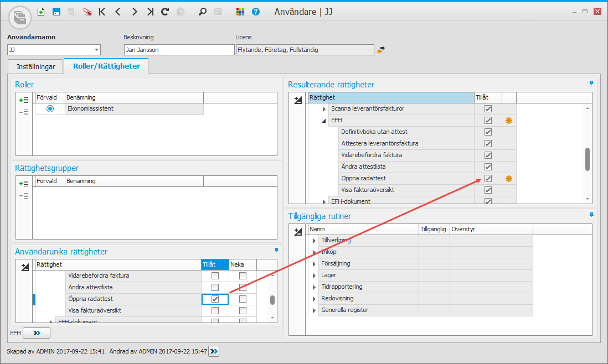Save the user with the blue disk icon

(56, 12)
